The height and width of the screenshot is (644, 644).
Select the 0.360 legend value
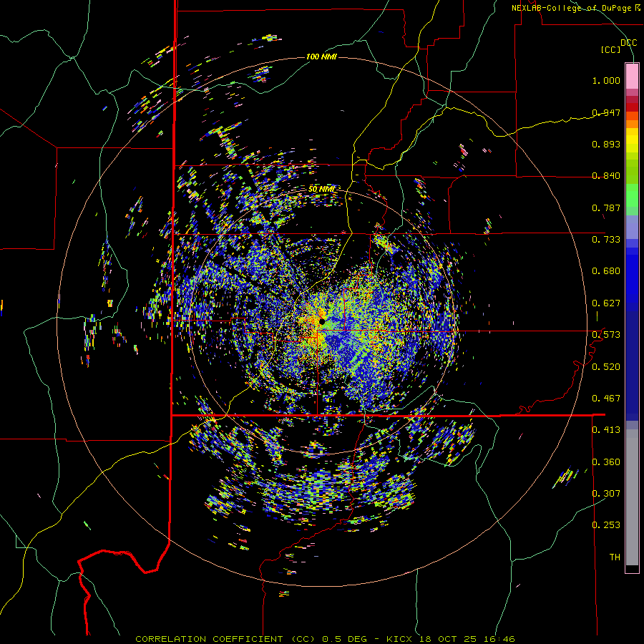click(x=606, y=462)
